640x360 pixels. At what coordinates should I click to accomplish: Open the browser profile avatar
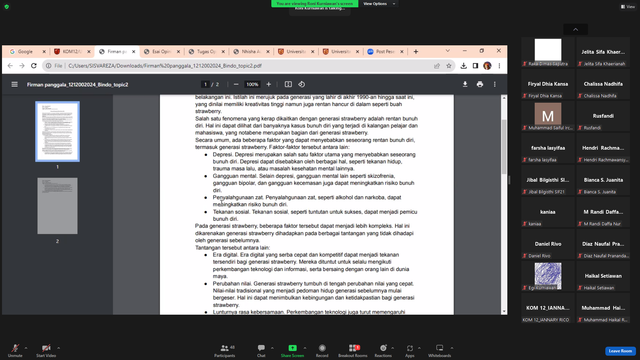pos(487,66)
